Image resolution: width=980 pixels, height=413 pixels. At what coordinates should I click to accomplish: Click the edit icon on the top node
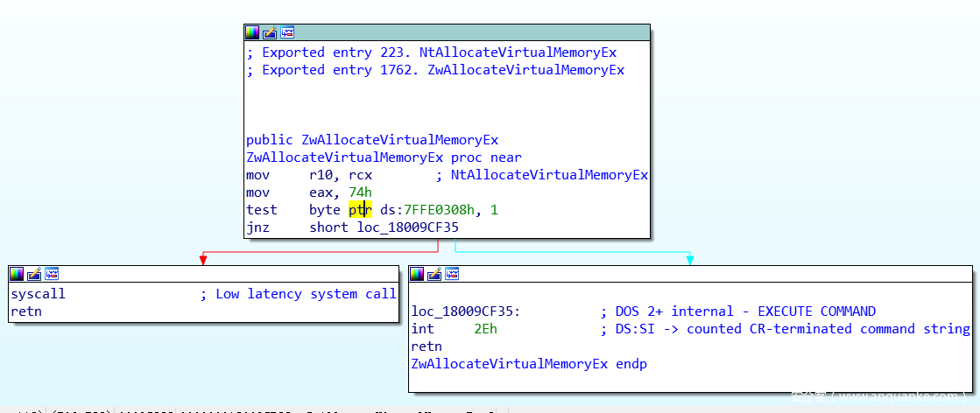[270, 32]
